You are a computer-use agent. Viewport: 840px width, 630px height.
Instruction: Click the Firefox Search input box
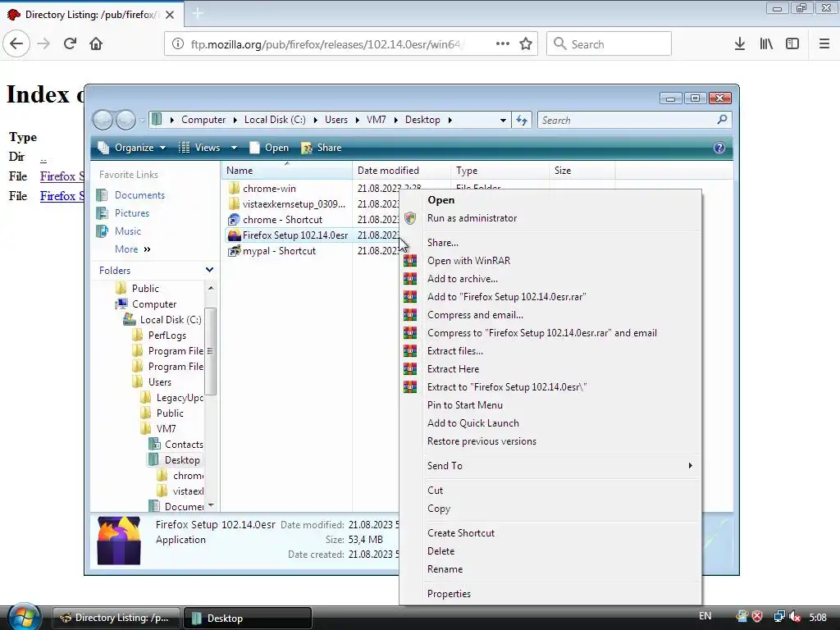coord(609,43)
